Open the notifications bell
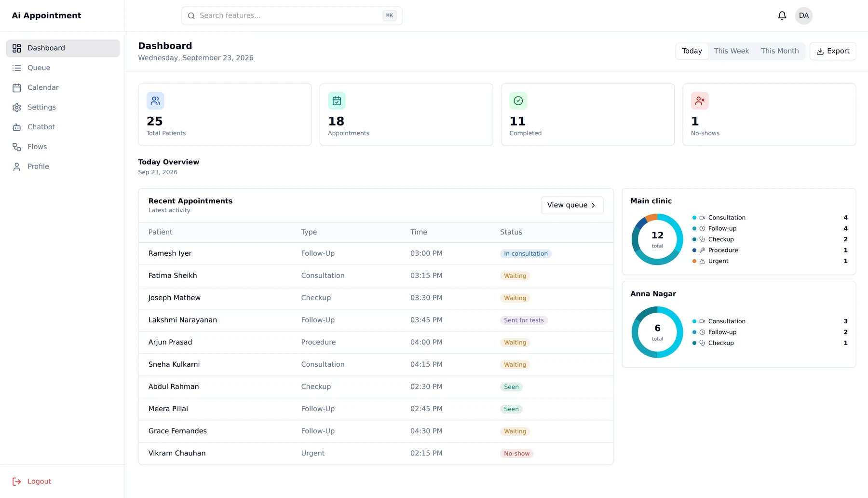868x498 pixels. pyautogui.click(x=782, y=15)
